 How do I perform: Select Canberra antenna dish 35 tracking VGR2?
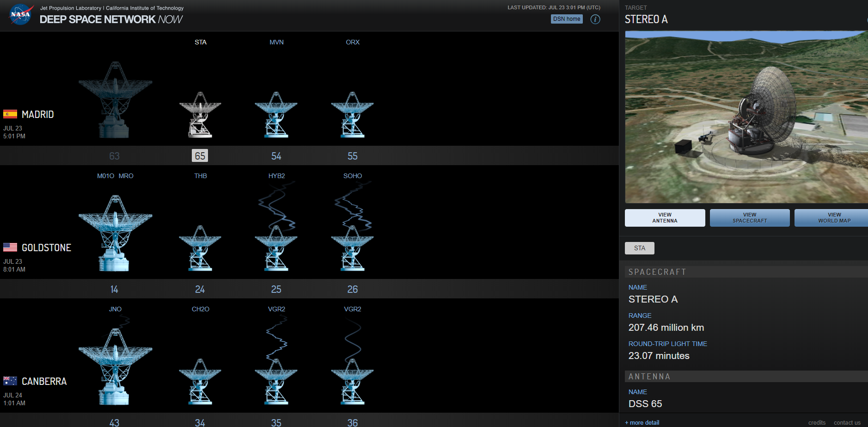pos(276,382)
